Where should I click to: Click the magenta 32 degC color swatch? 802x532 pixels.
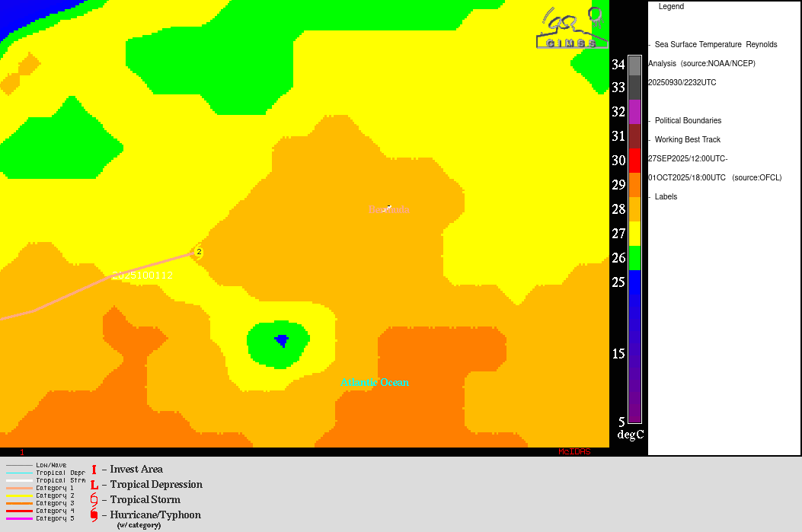point(634,112)
